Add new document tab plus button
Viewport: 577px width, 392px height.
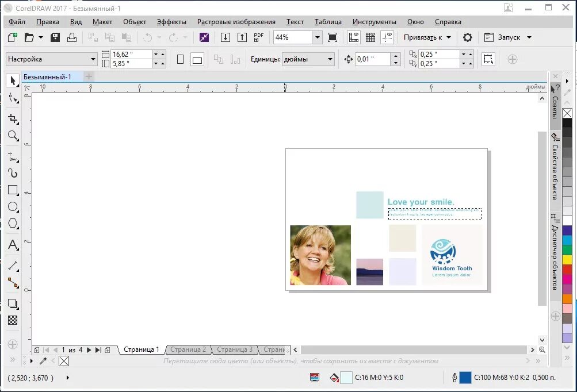point(89,76)
